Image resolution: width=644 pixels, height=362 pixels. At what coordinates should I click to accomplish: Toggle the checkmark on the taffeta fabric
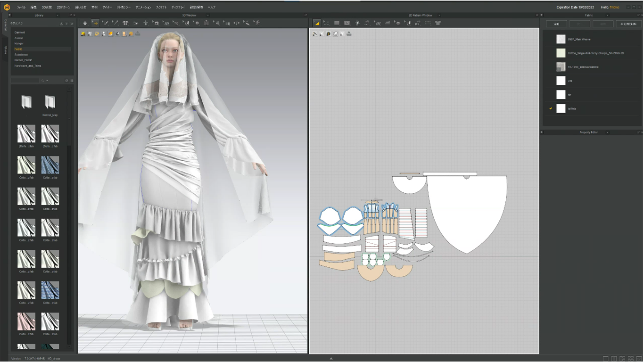click(x=551, y=108)
